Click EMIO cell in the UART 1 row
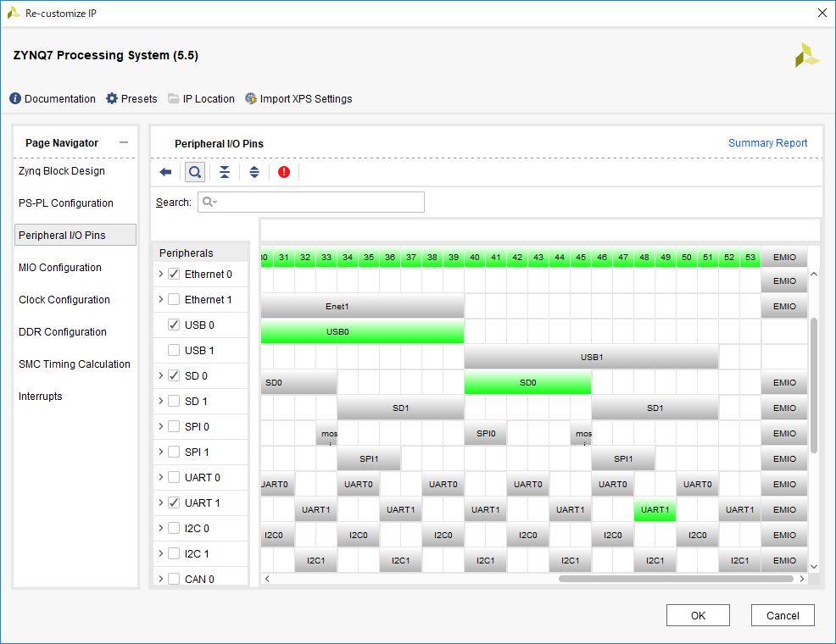This screenshot has height=644, width=836. (x=784, y=510)
